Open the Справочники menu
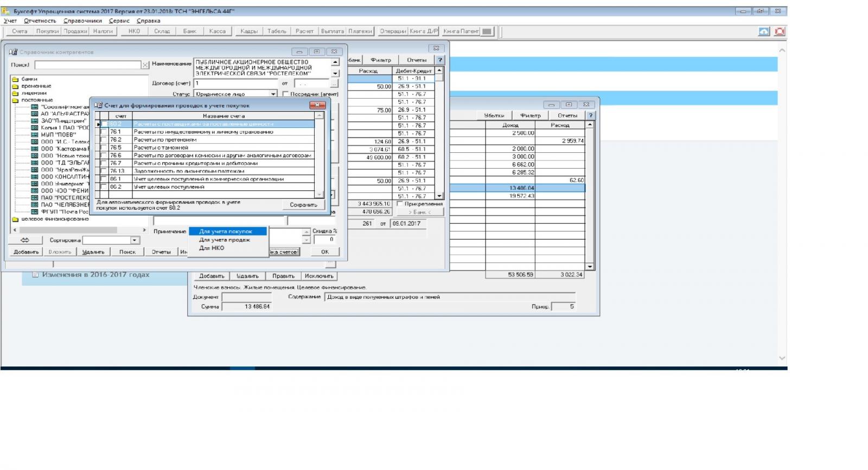868x470 pixels. point(82,21)
